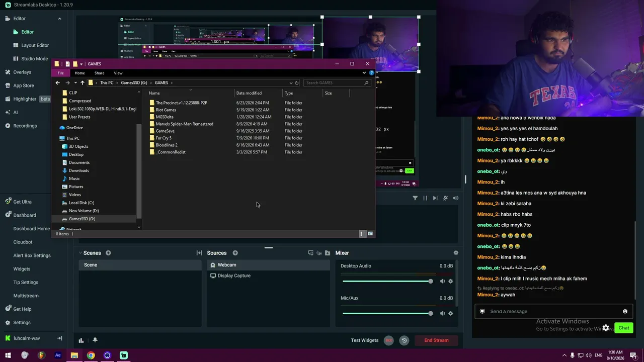Open Streamlabs from the taskbar

(124, 355)
